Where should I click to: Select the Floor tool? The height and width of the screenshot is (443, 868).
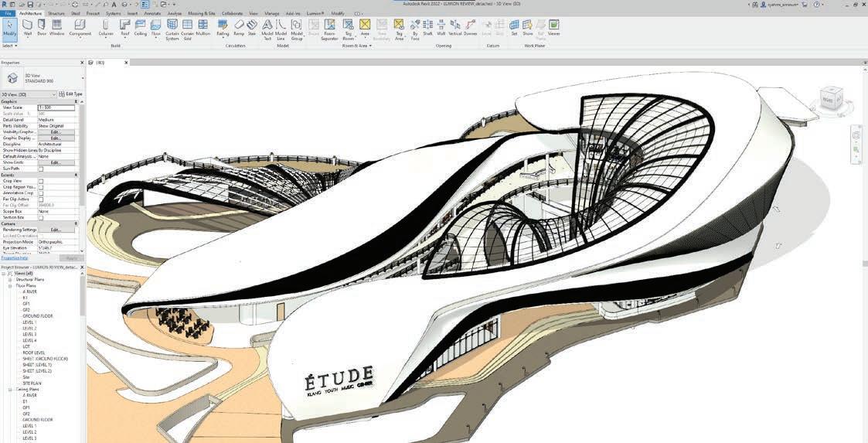[x=156, y=28]
